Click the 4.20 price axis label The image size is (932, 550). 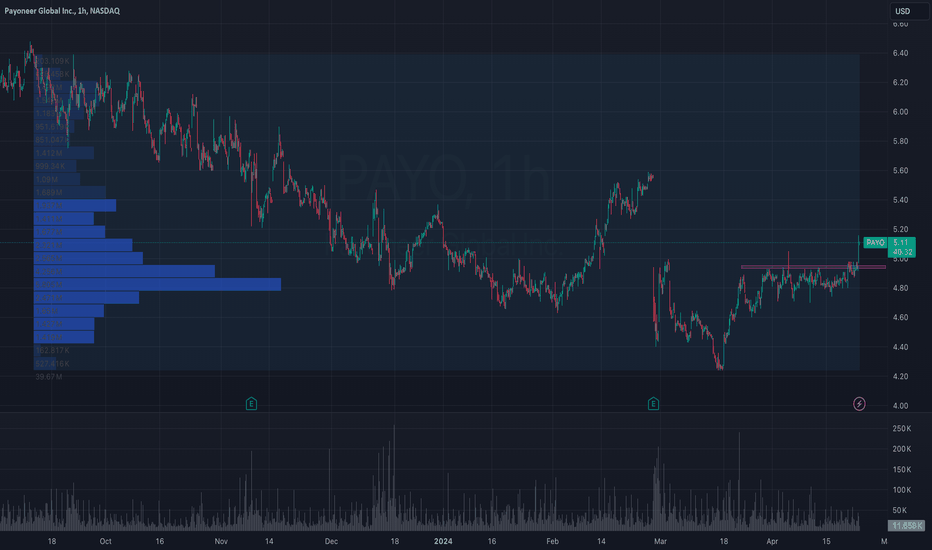pos(900,376)
